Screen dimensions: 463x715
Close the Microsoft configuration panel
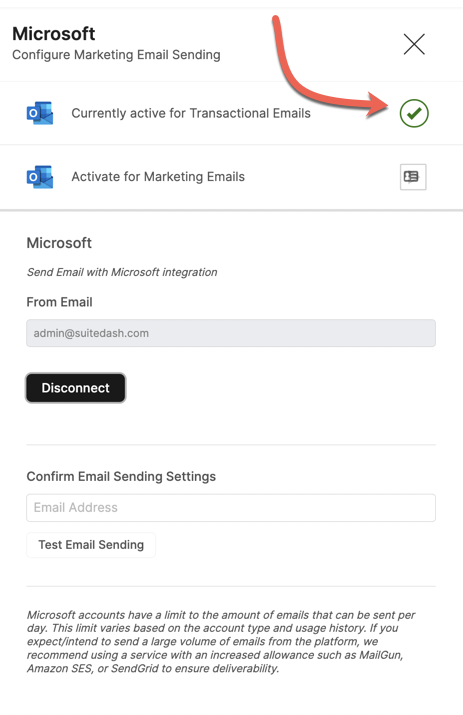(414, 44)
